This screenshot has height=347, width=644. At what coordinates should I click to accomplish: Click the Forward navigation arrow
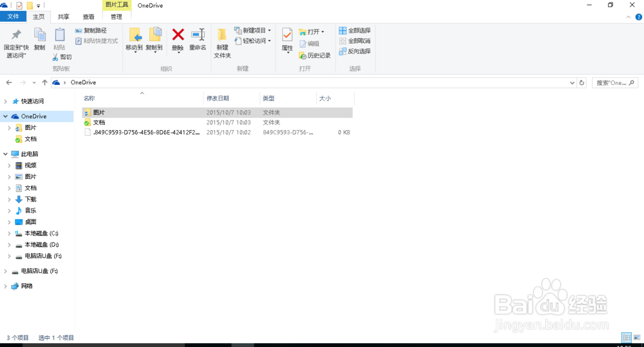(x=23, y=82)
